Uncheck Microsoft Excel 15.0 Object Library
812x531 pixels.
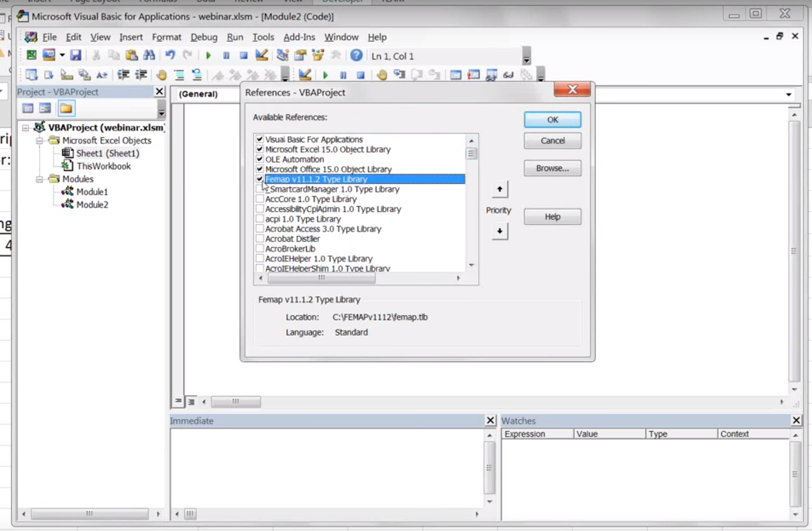[260, 149]
